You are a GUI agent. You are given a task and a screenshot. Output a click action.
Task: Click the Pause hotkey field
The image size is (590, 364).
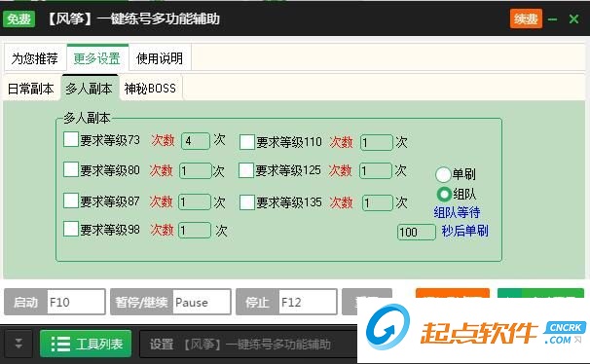point(202,302)
